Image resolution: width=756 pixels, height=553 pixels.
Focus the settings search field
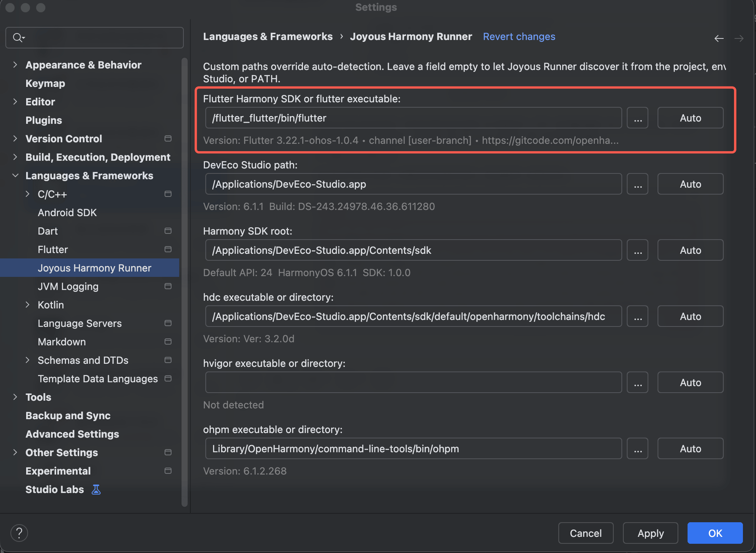(x=95, y=38)
